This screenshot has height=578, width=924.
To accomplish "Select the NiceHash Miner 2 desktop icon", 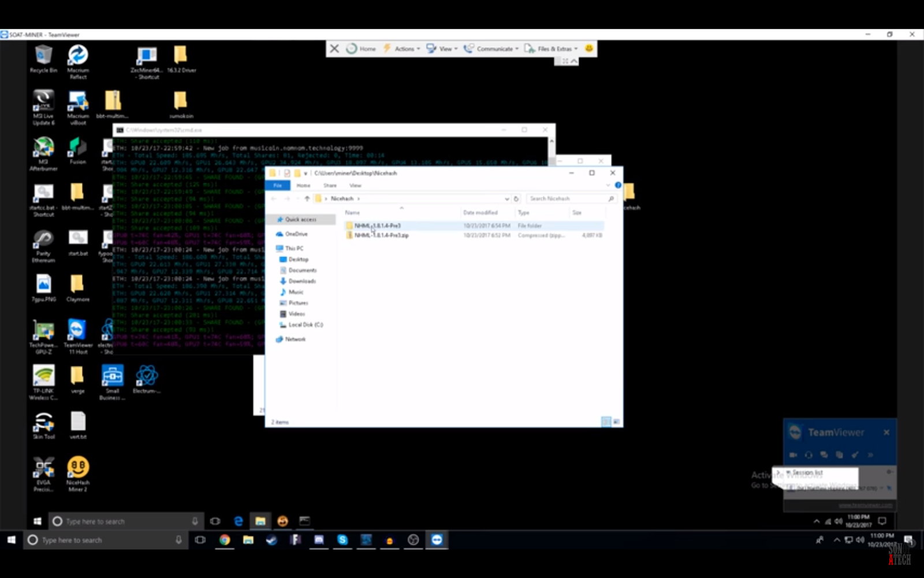I will [x=78, y=474].
